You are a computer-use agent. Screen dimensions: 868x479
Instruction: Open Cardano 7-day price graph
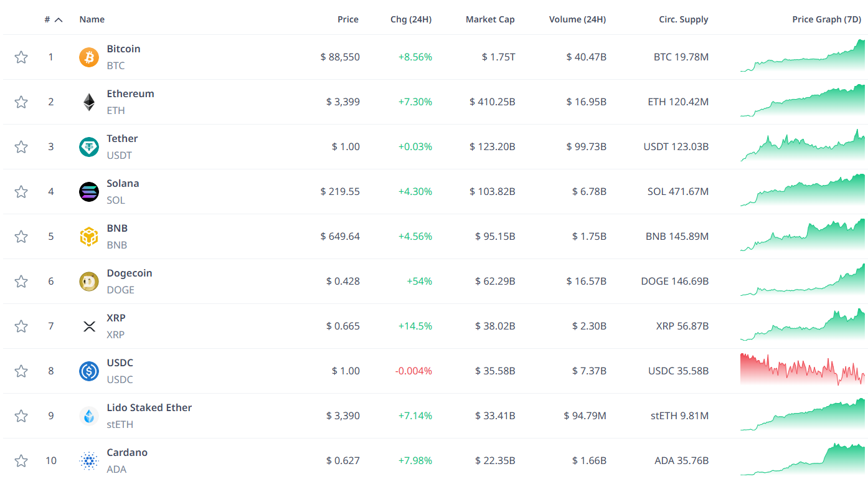point(802,460)
